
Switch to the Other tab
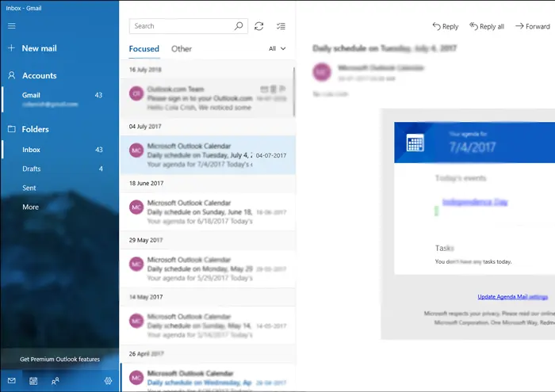click(182, 49)
